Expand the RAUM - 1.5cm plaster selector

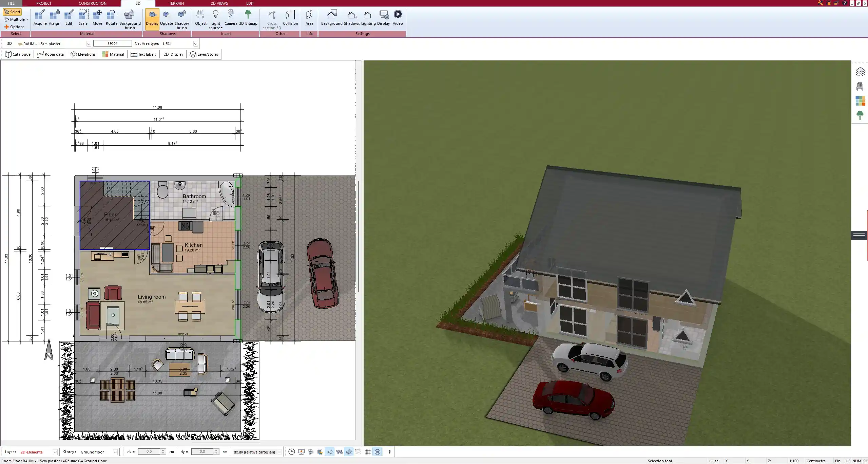click(x=89, y=43)
